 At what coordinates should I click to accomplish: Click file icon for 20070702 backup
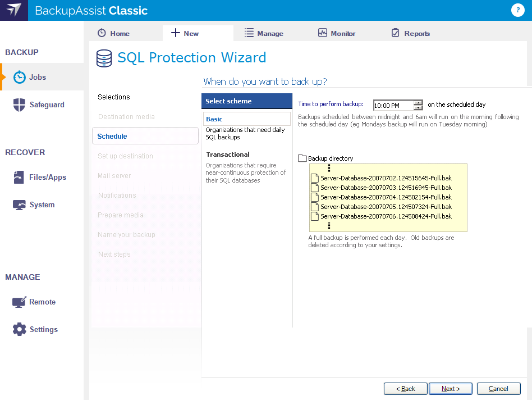315,178
